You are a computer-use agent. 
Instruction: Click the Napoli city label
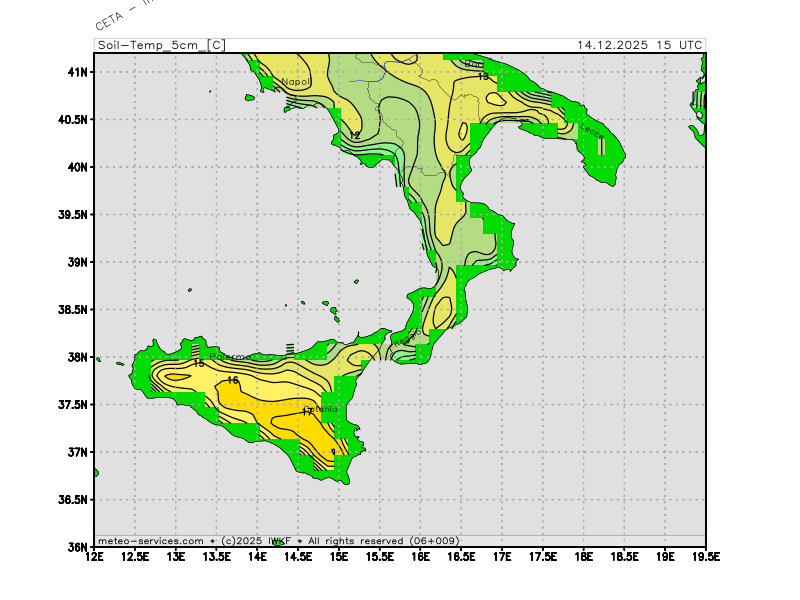click(295, 83)
